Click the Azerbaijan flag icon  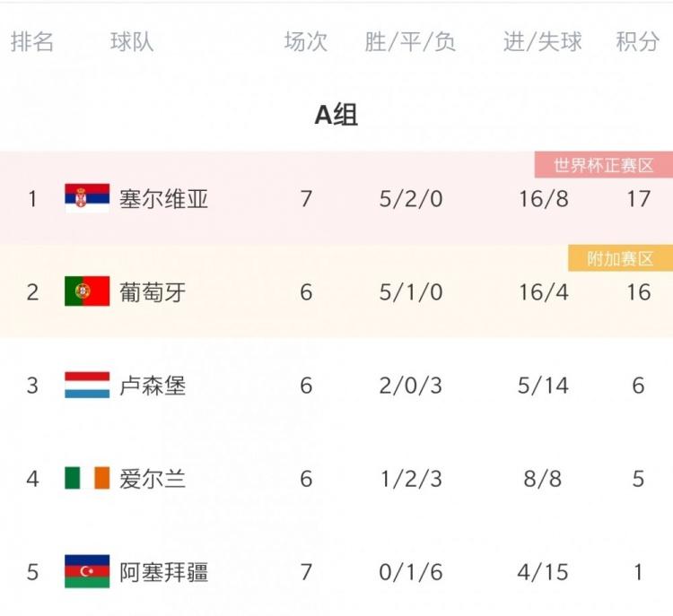click(87, 572)
